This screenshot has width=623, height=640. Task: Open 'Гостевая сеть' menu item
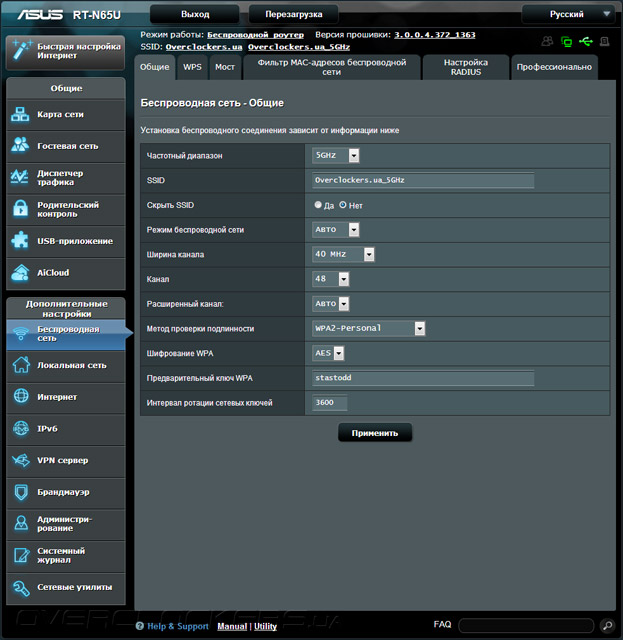point(66,146)
